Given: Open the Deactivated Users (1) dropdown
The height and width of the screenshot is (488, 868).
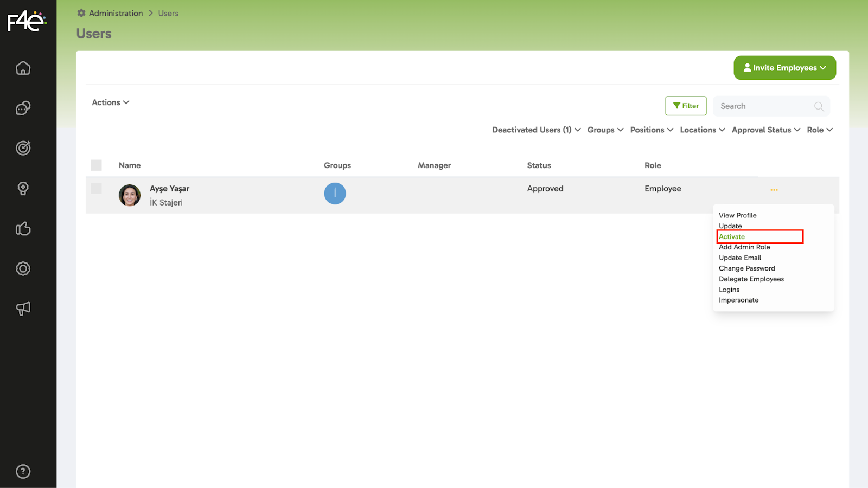Looking at the screenshot, I should (536, 130).
